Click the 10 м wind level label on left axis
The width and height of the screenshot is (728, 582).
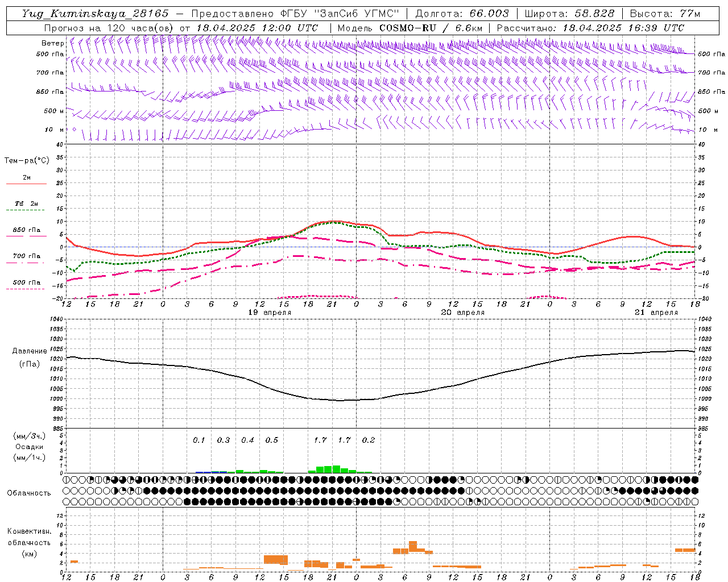[x=55, y=130]
